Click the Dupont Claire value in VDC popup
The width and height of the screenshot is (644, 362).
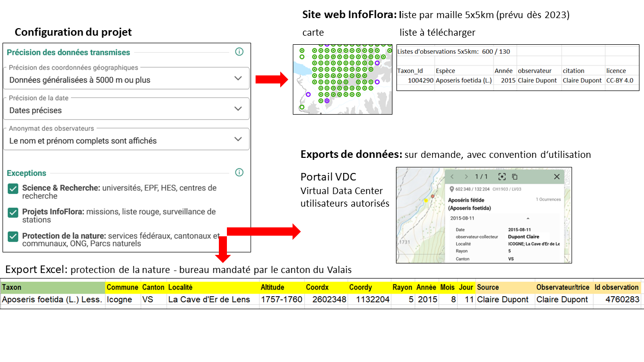tap(524, 236)
